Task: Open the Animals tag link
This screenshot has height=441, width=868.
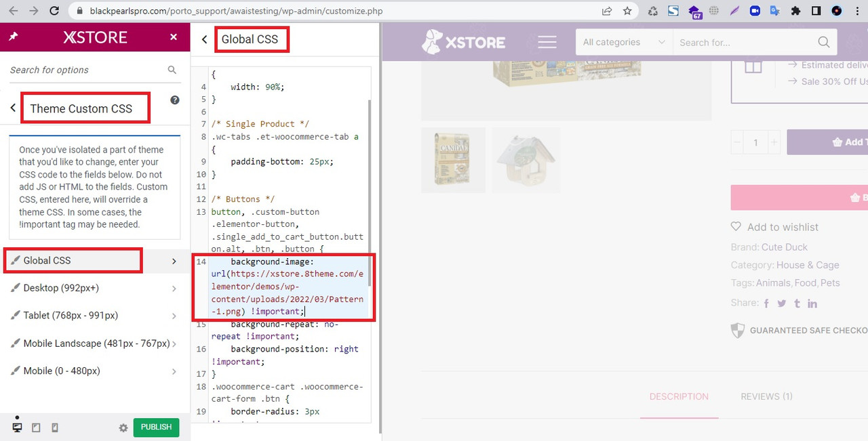Action: click(773, 282)
